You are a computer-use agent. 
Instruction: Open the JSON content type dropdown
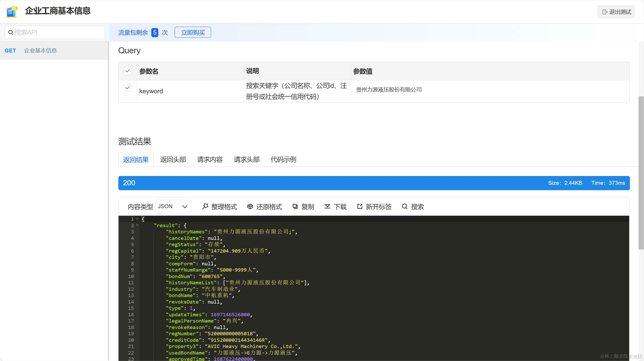(x=173, y=206)
